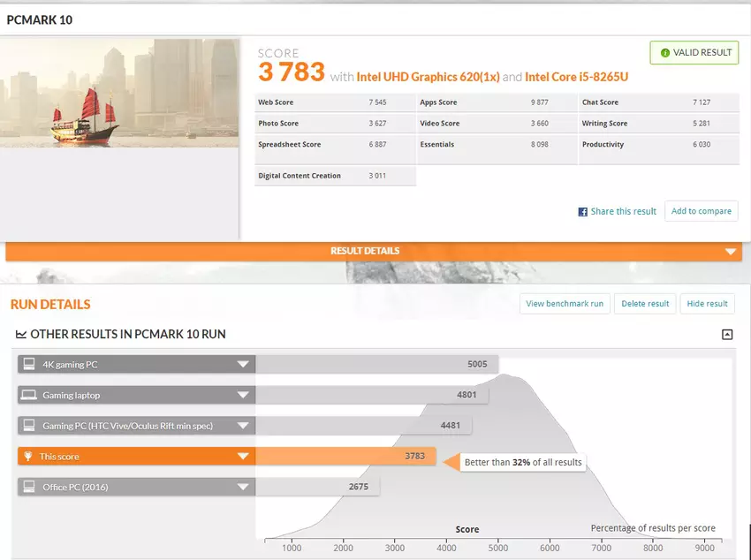This screenshot has width=751, height=560.
Task: Click the 4K gaming PC monitor icon
Action: click(29, 364)
